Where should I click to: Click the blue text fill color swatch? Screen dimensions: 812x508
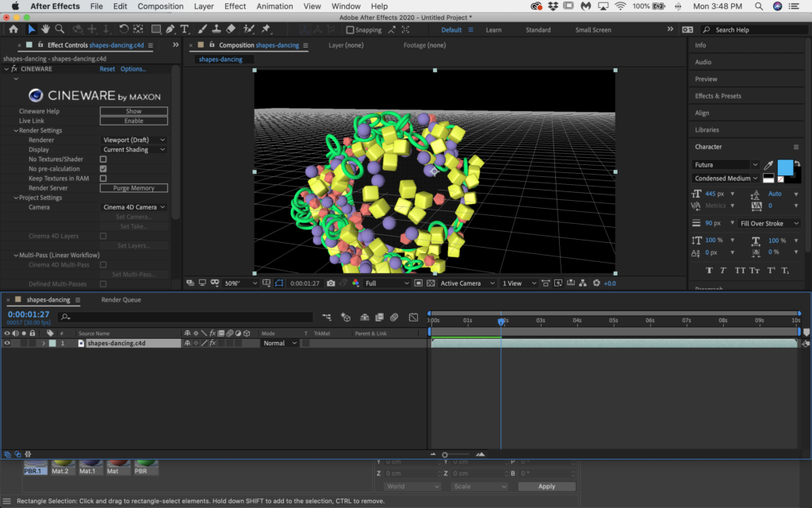[x=784, y=167]
